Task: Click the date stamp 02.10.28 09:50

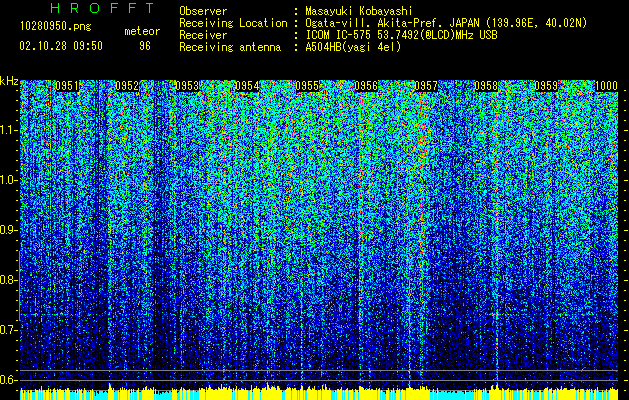Action: coord(61,46)
